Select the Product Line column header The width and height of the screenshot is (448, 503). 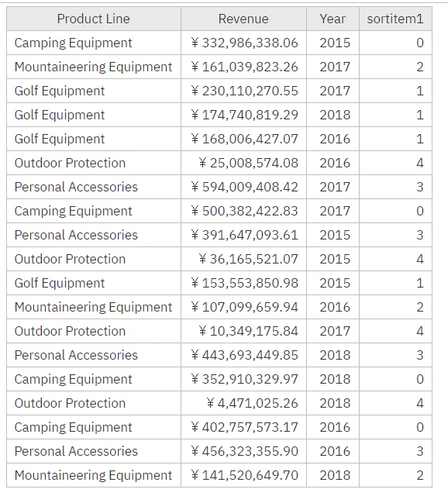(94, 19)
